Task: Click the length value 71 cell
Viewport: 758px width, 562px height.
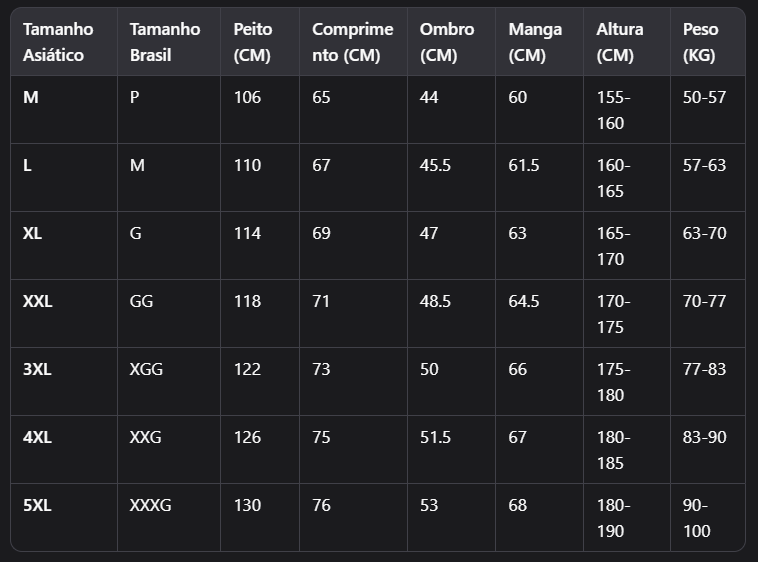Action: [321, 301]
